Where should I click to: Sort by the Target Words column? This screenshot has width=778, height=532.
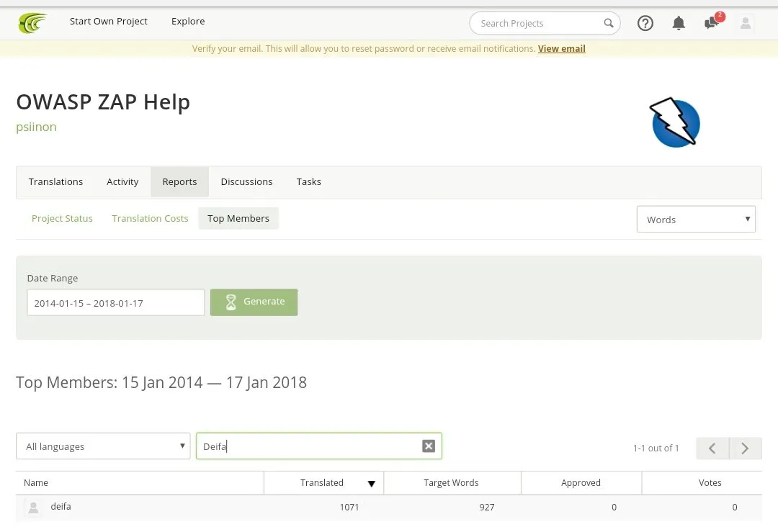tap(451, 483)
